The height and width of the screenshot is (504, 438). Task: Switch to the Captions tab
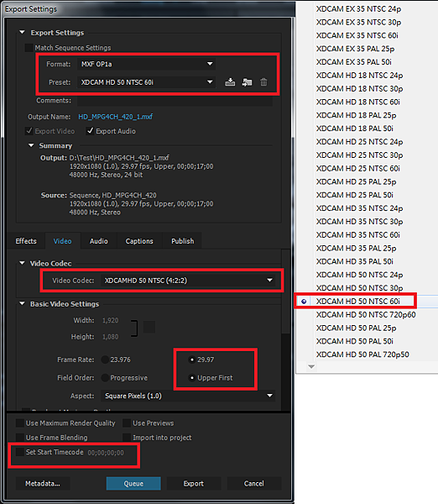coord(139,241)
